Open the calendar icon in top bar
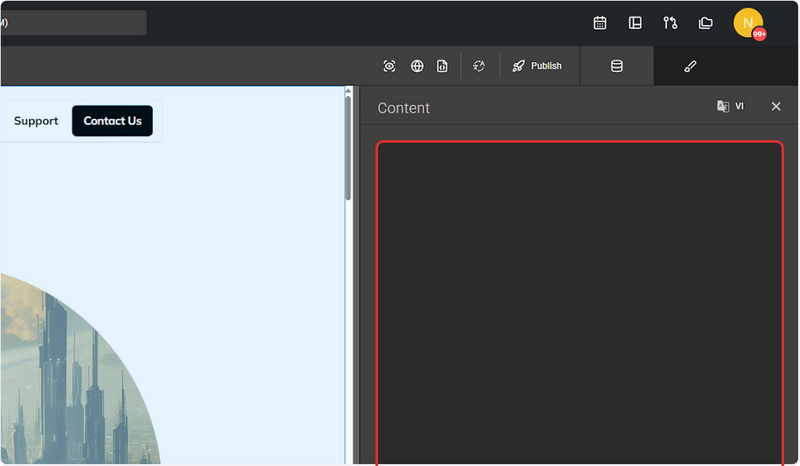 point(600,23)
